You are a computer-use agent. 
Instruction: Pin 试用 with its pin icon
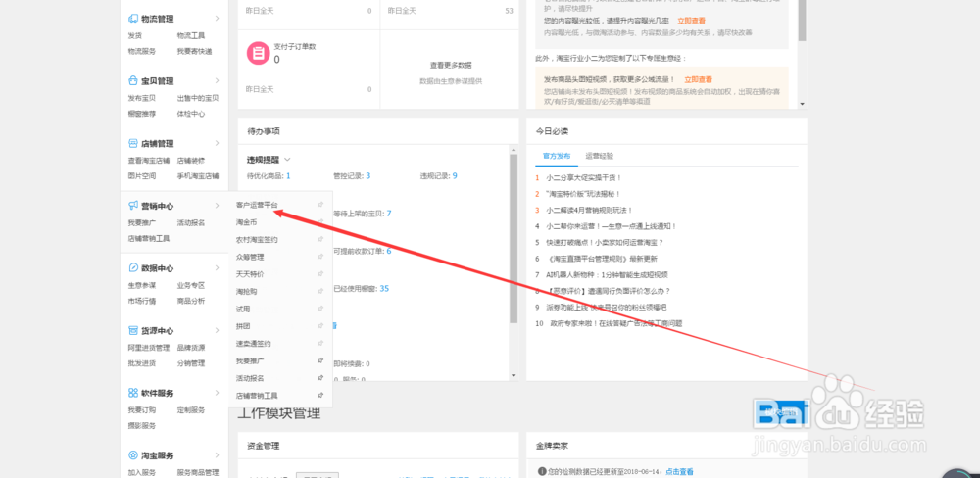[320, 309]
